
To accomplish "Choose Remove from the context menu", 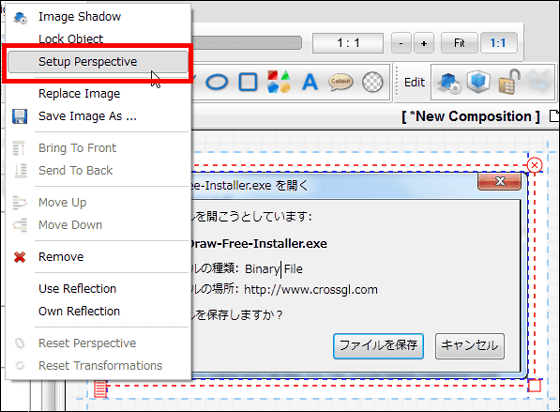I will (98, 257).
